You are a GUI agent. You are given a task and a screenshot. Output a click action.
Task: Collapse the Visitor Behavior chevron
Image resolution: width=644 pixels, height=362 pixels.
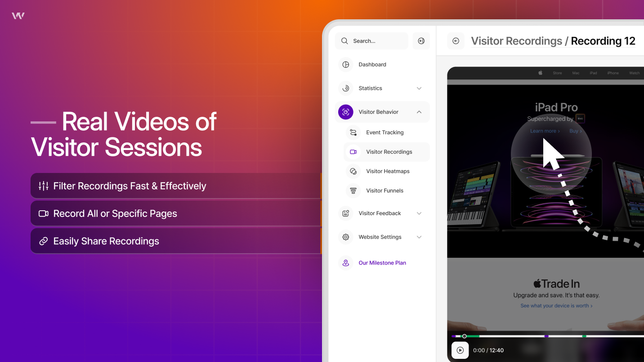(419, 112)
